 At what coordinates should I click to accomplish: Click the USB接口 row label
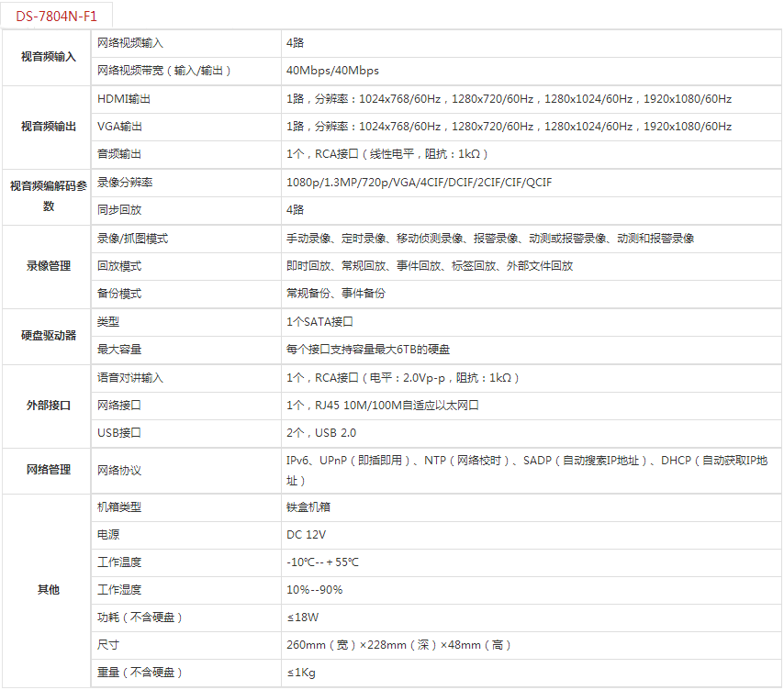point(119,433)
